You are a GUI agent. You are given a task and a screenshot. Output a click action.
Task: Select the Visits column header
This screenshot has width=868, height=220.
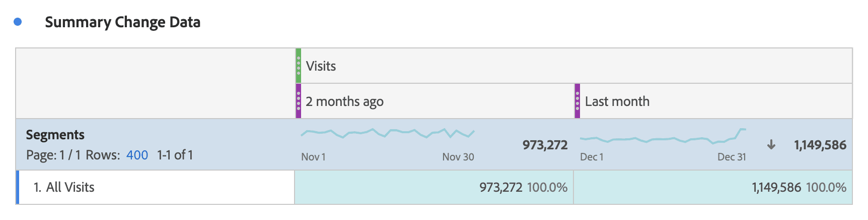coord(321,66)
